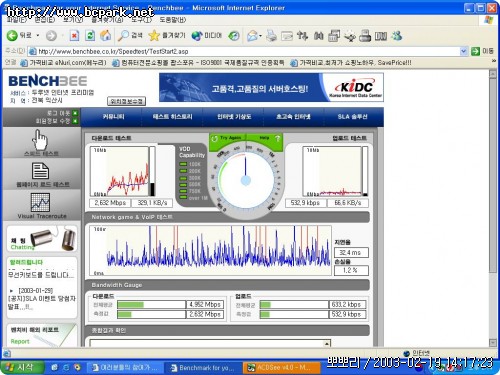The height and width of the screenshot is (375, 500).
Task: Click the result textbox scroll-up arrow
Action: coord(327,343)
